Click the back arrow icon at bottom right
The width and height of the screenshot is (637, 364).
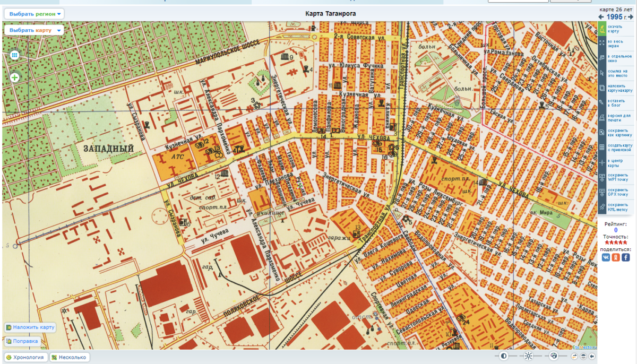[x=592, y=356]
